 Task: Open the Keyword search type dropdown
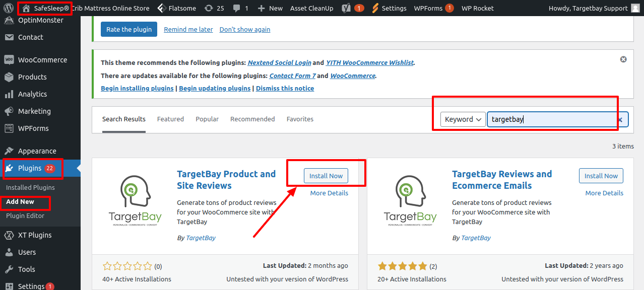tap(463, 119)
